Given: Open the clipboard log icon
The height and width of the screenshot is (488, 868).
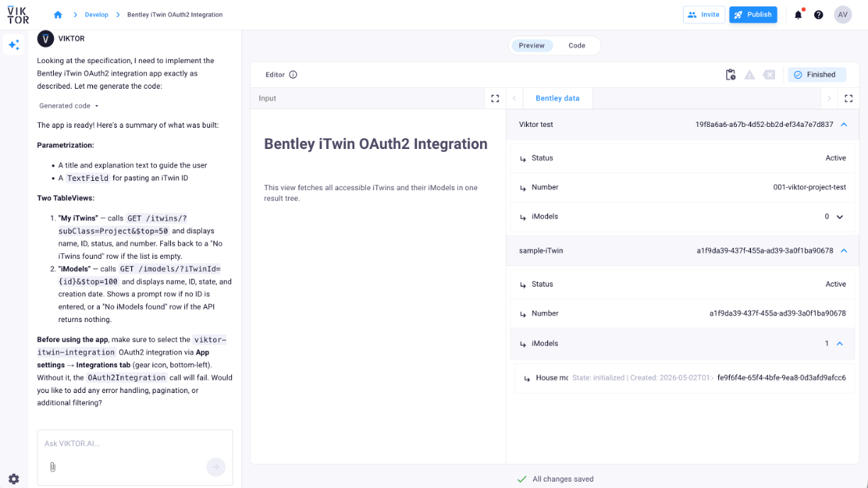Looking at the screenshot, I should coord(730,74).
